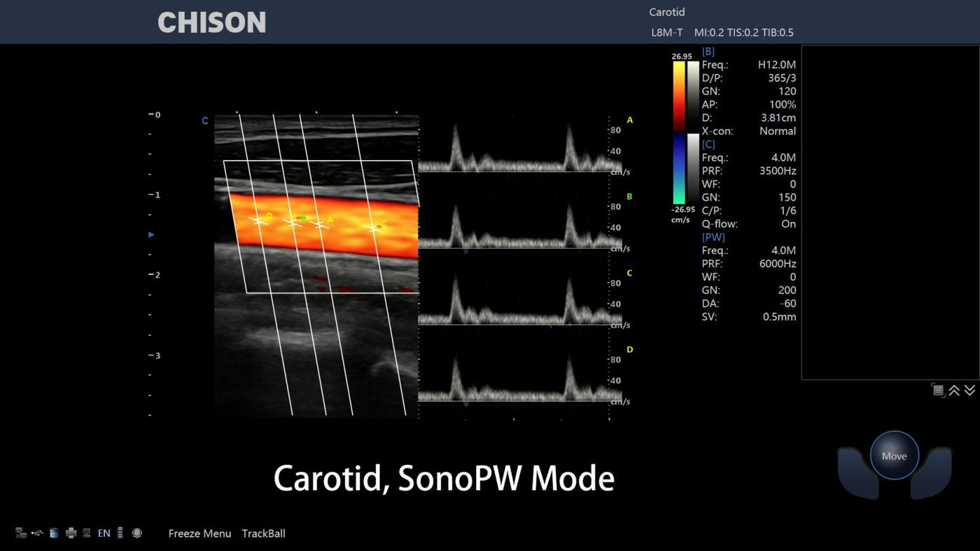Viewport: 980px width, 551px height.
Task: Click the 26.95 upper velocity scale value
Action: [x=682, y=56]
